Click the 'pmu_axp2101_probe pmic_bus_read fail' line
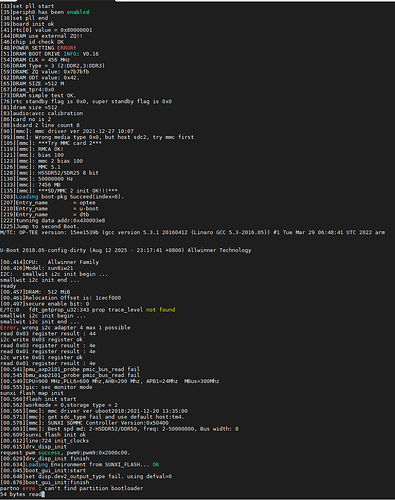 [x=70, y=369]
